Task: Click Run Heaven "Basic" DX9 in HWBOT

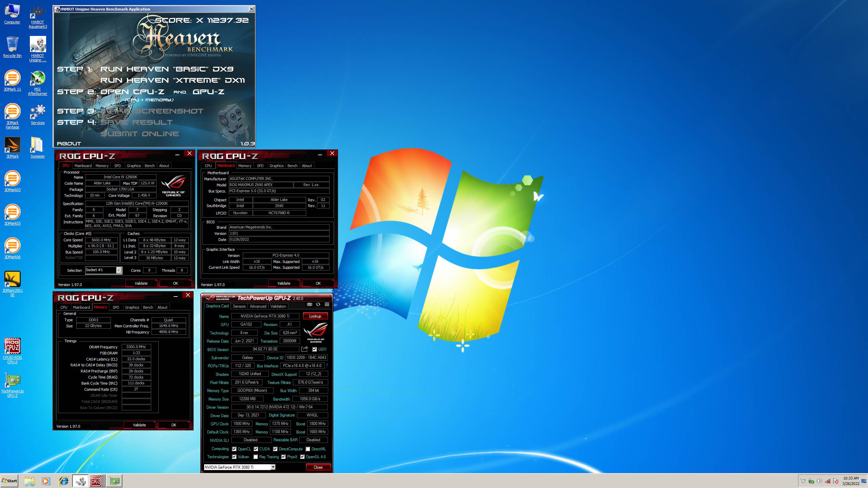Action: (x=167, y=69)
